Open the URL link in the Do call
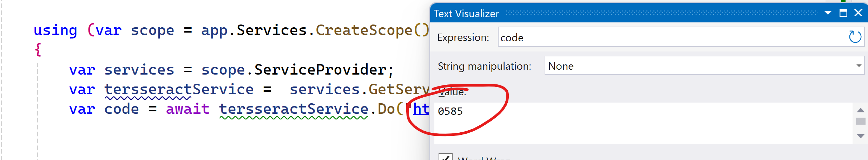This screenshot has height=160, width=868. (421, 109)
